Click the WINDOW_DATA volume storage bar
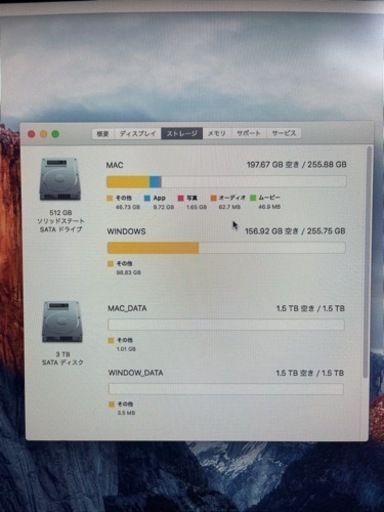 click(x=226, y=389)
